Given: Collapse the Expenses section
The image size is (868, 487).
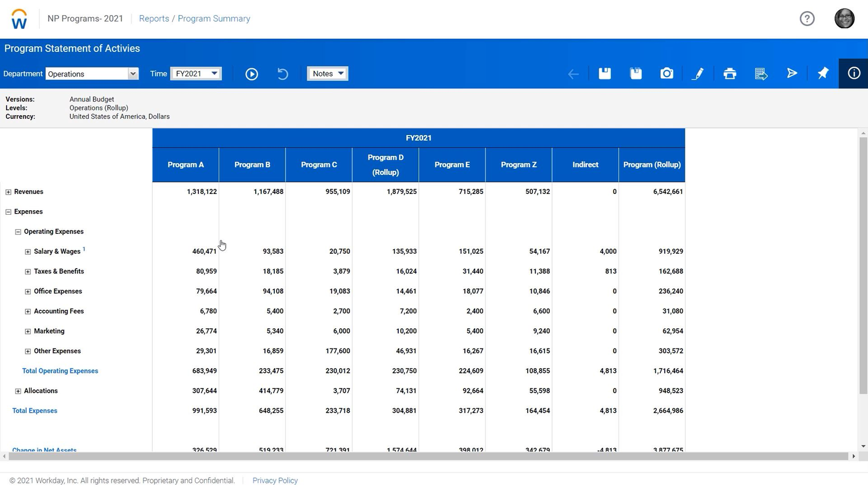Looking at the screenshot, I should coord(8,211).
